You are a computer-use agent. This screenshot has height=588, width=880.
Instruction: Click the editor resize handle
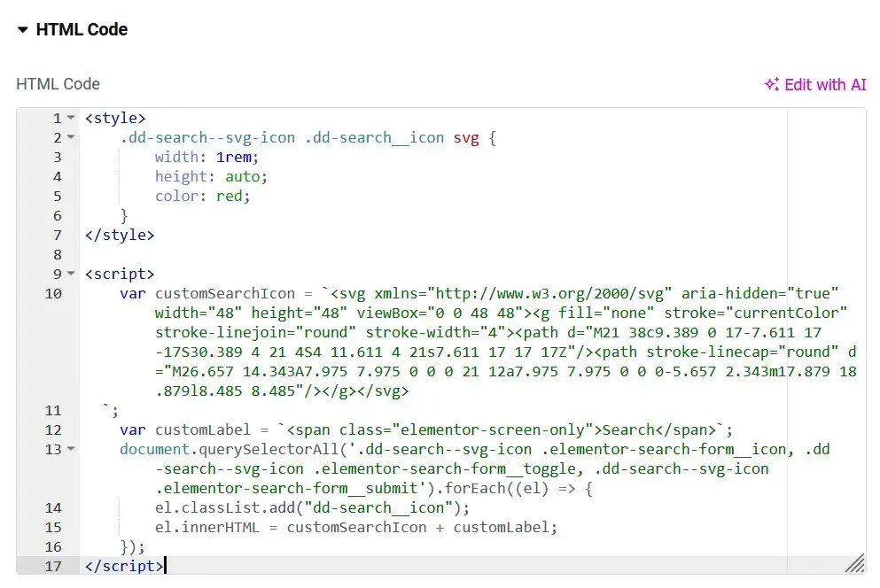(855, 563)
